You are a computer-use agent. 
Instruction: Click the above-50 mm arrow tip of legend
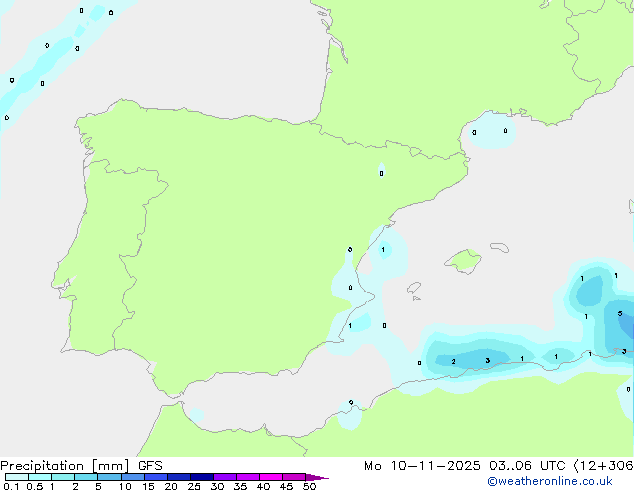(317, 477)
